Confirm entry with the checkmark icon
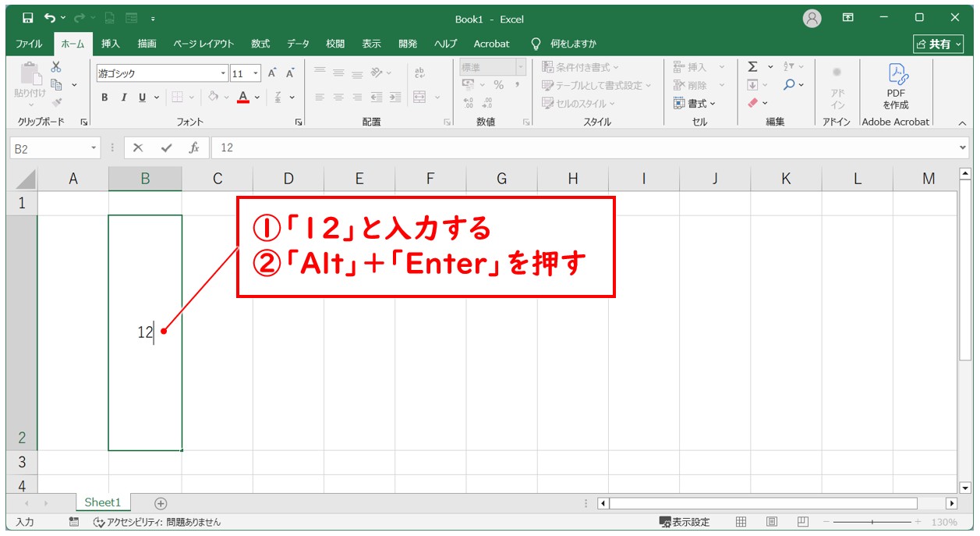The image size is (980, 536). (166, 147)
